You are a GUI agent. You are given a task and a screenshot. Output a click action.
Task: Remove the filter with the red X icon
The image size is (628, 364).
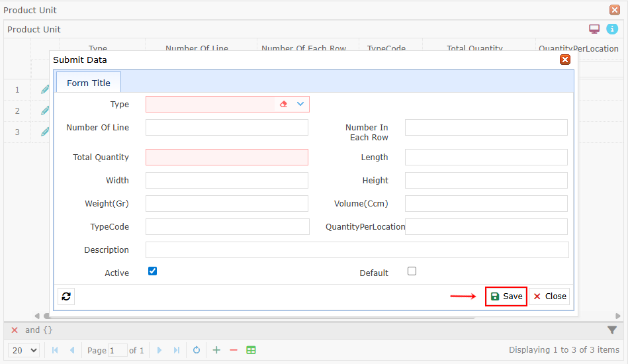(x=15, y=330)
